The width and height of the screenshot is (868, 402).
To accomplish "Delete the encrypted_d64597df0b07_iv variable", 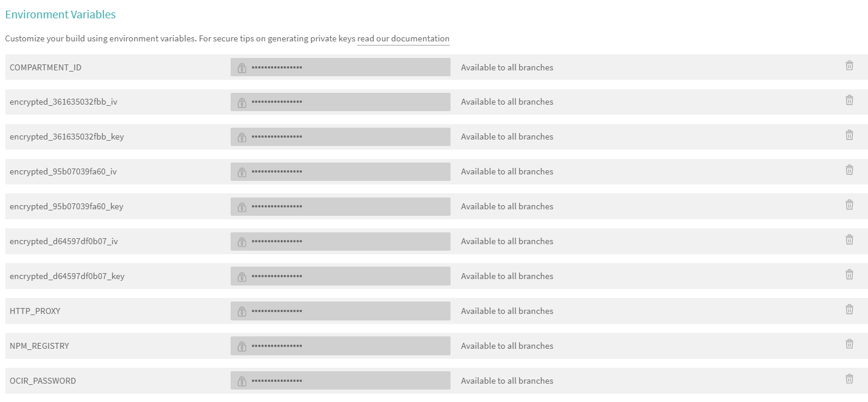I will pyautogui.click(x=849, y=240).
